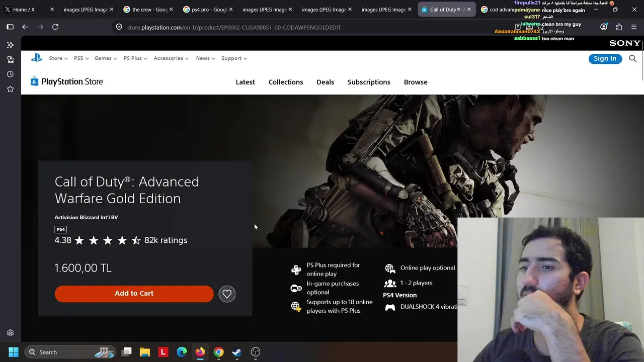Screen dimensions: 644x362
Task: Expand the News dropdown menu
Action: pyautogui.click(x=205, y=58)
